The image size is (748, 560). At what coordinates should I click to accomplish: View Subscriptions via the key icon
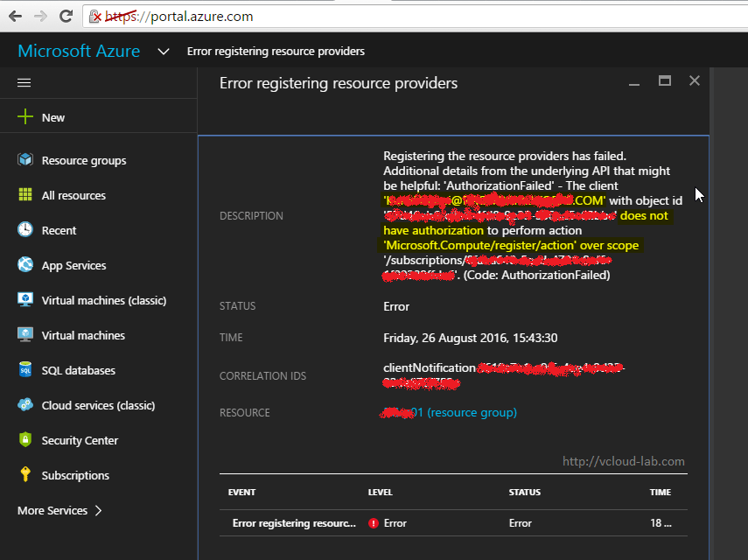tap(26, 475)
